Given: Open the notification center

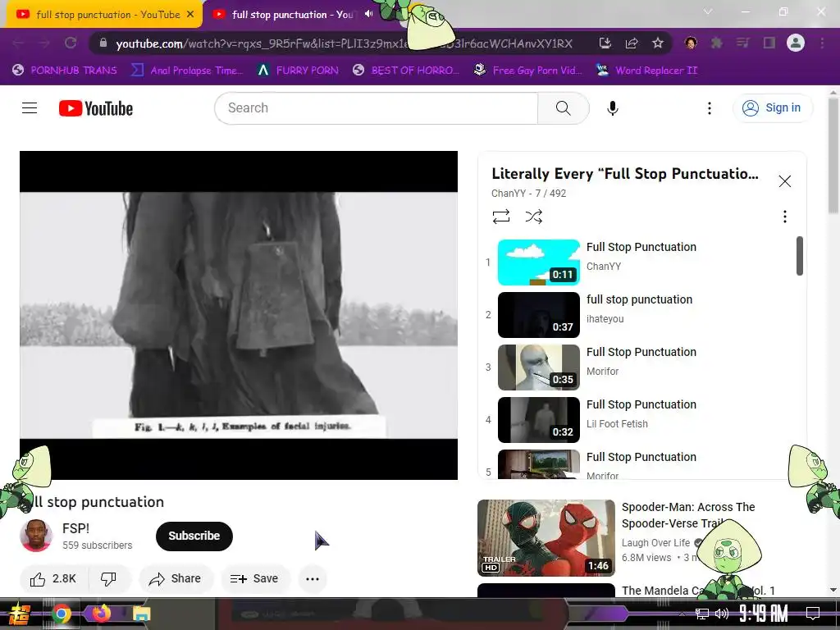Looking at the screenshot, I should tap(813, 613).
